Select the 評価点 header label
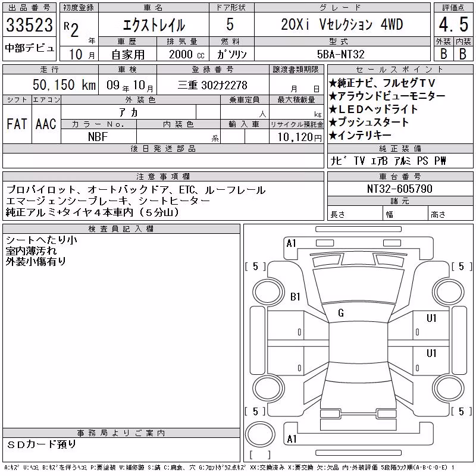 [453, 8]
